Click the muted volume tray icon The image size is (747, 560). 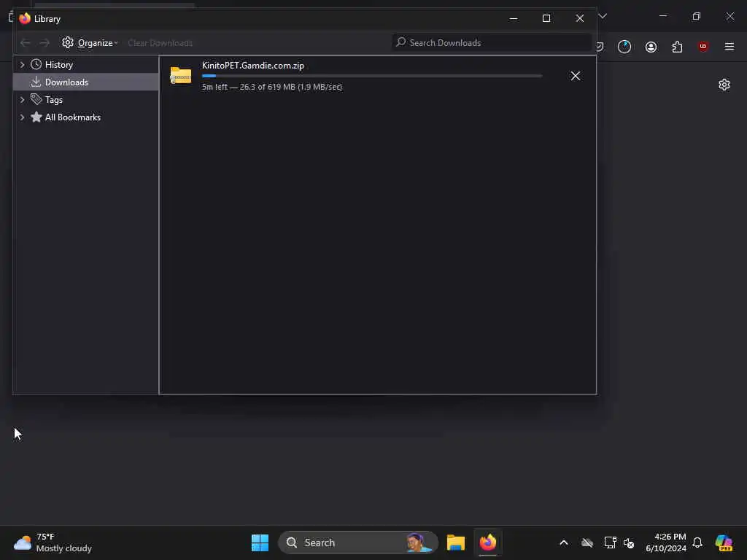tap(629, 542)
